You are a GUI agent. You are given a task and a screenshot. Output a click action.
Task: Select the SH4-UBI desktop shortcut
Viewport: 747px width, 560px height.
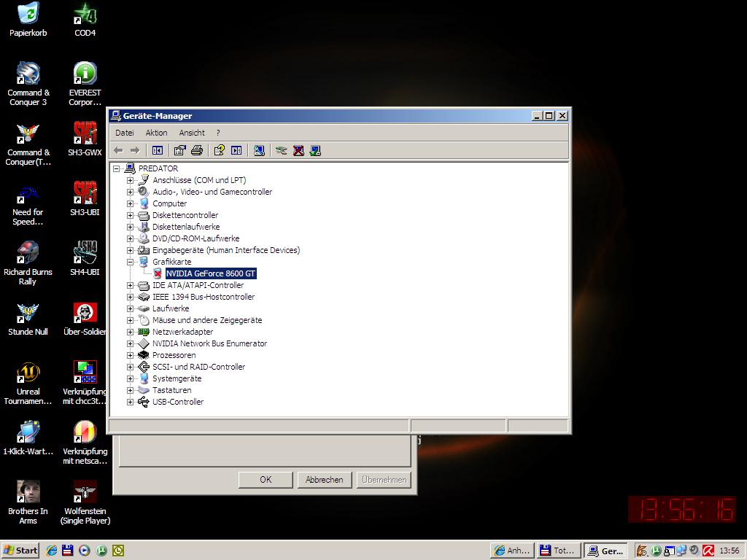(x=85, y=259)
